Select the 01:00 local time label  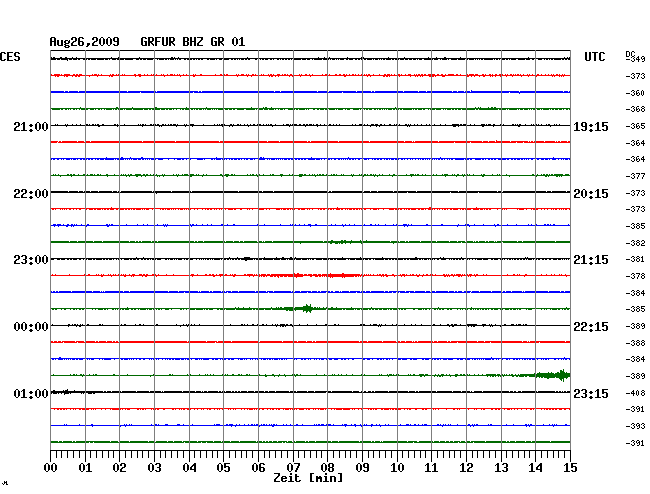click(31, 393)
